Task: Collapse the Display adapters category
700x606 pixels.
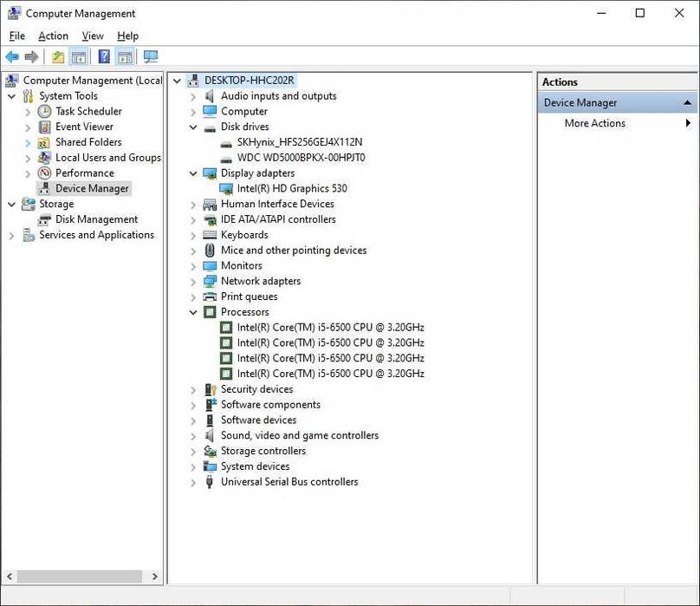Action: click(x=193, y=173)
